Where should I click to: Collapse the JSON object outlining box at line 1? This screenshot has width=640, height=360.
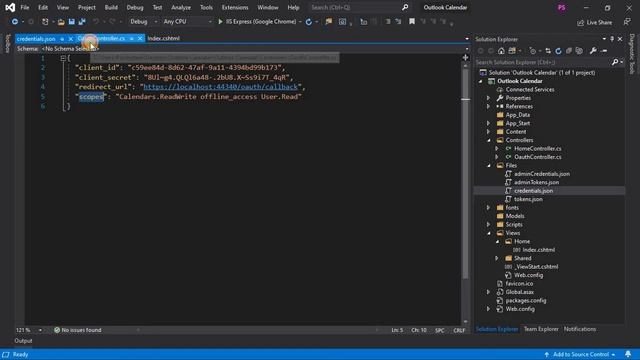(63, 58)
